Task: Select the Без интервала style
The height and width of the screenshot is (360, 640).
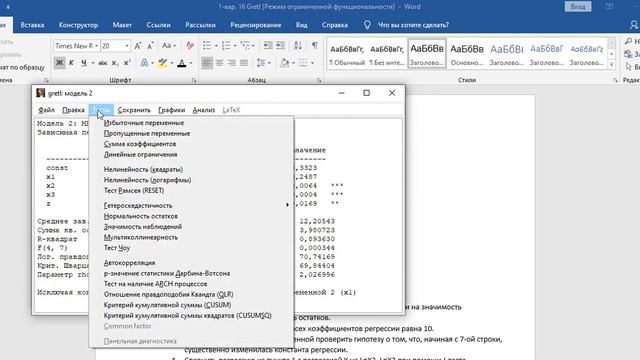Action: pos(386,54)
